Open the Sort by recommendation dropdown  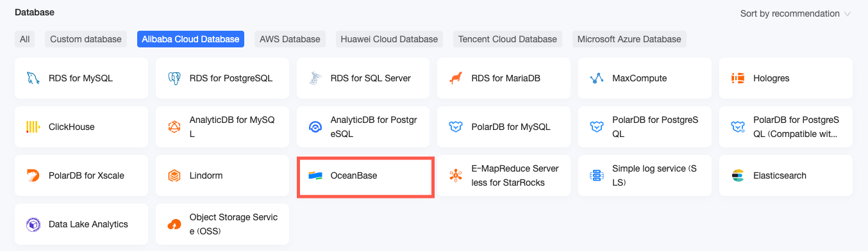pyautogui.click(x=796, y=13)
